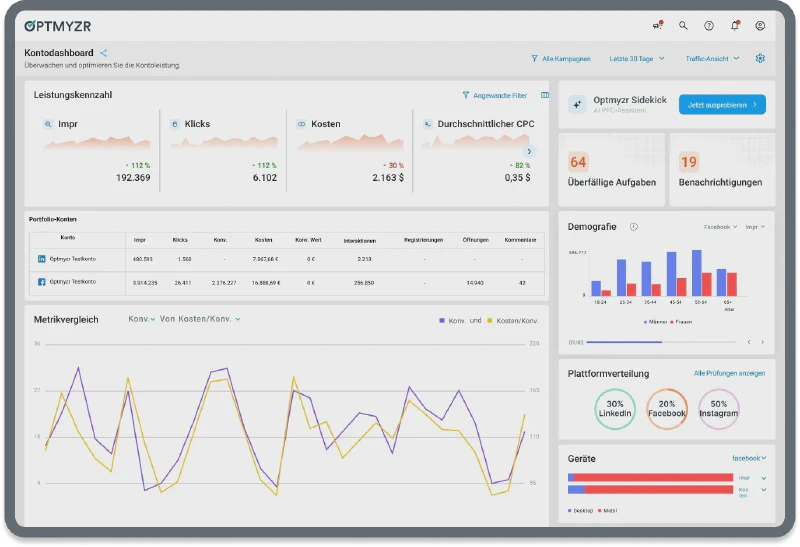800x547 pixels.
Task: Click the info icon next to Demografie
Action: (x=634, y=227)
